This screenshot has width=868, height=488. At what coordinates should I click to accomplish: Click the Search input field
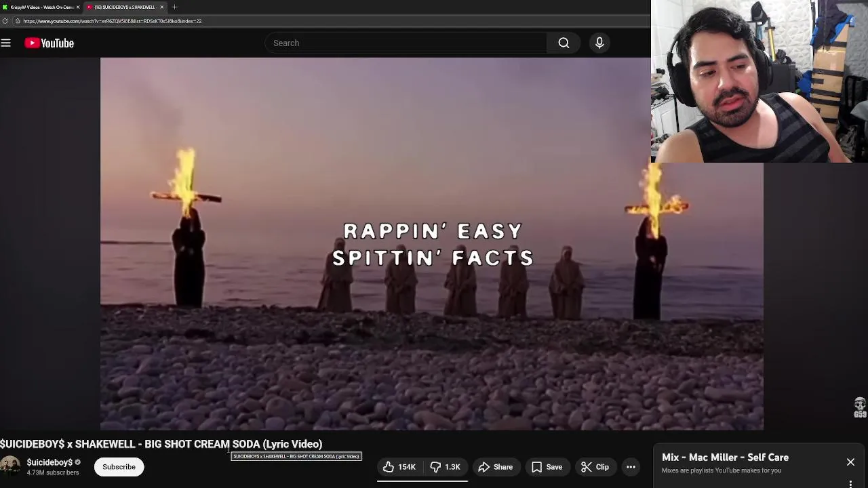click(406, 43)
